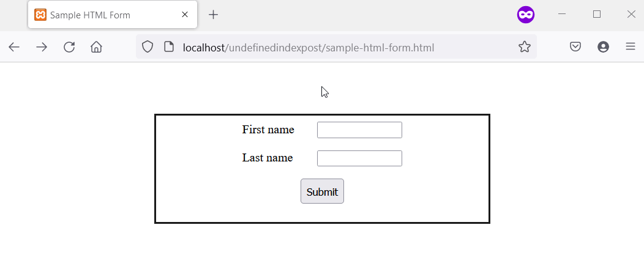This screenshot has width=644, height=255.
Task: Click the First name label
Action: (x=268, y=130)
